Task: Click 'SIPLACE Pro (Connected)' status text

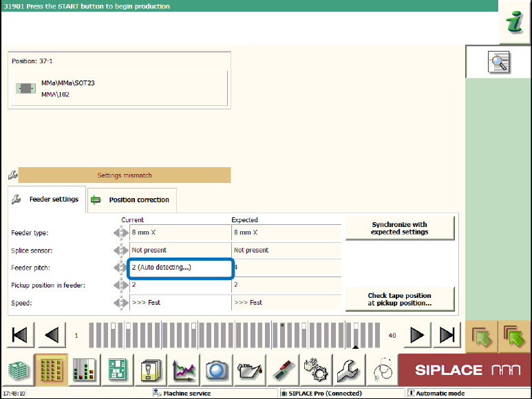Action: point(325,393)
